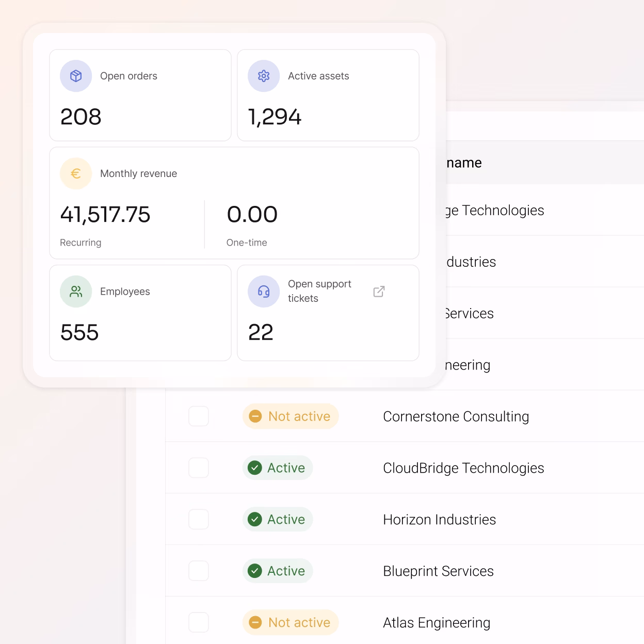Click the Recurring label
The width and height of the screenshot is (644, 644).
click(x=81, y=243)
